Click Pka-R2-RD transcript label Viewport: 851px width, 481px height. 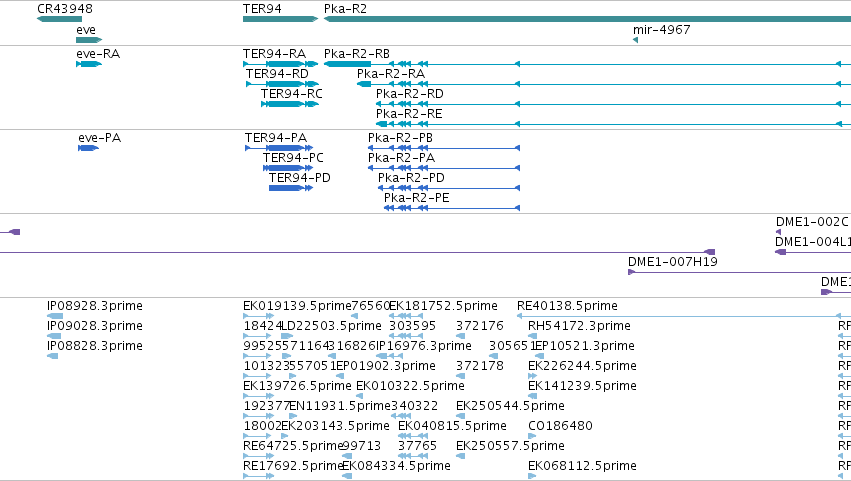click(410, 94)
